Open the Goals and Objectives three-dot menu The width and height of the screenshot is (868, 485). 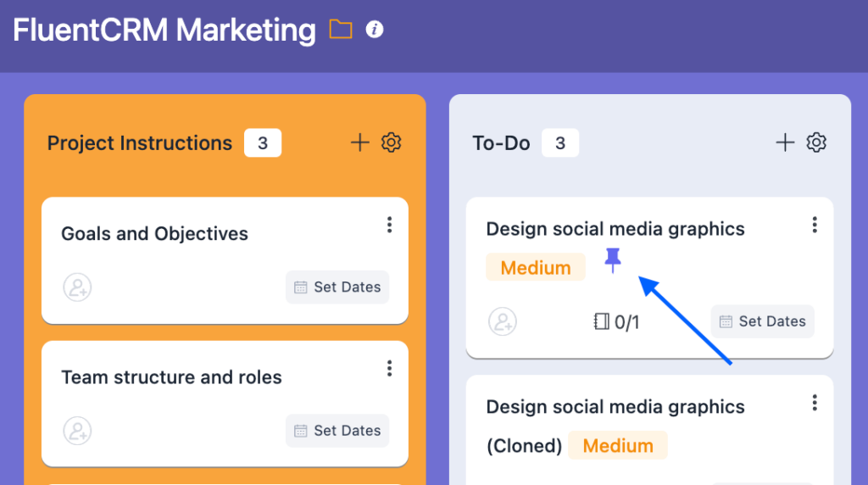click(390, 225)
